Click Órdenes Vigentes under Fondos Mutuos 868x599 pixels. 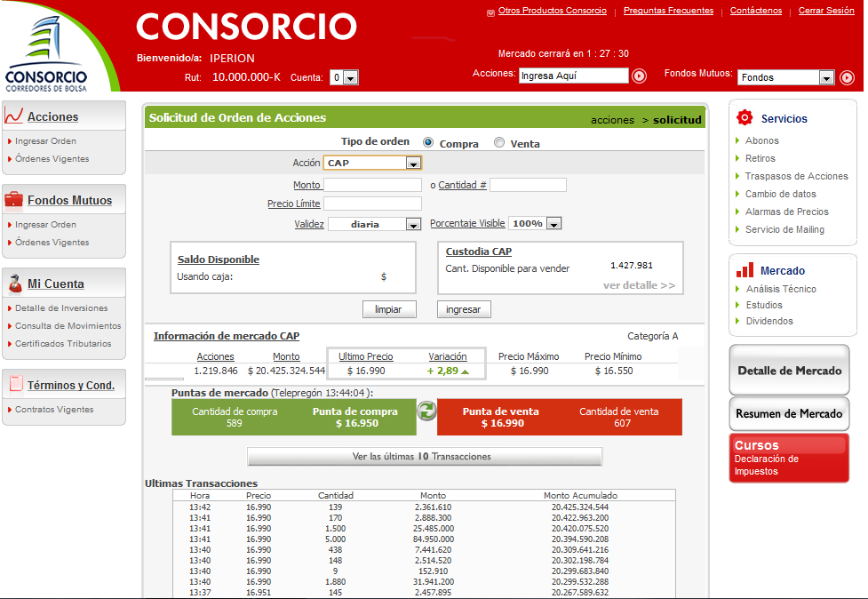click(x=52, y=243)
